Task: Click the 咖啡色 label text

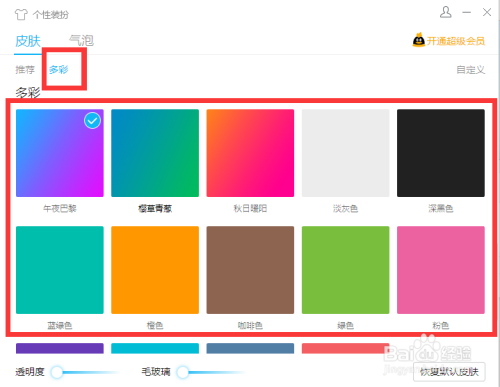Action: [x=250, y=325]
